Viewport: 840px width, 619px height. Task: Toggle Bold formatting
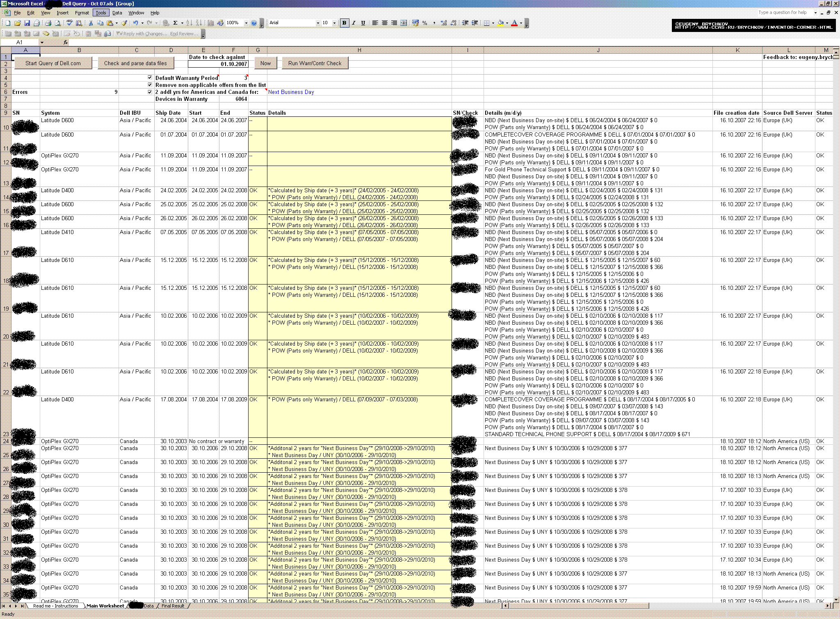[344, 23]
